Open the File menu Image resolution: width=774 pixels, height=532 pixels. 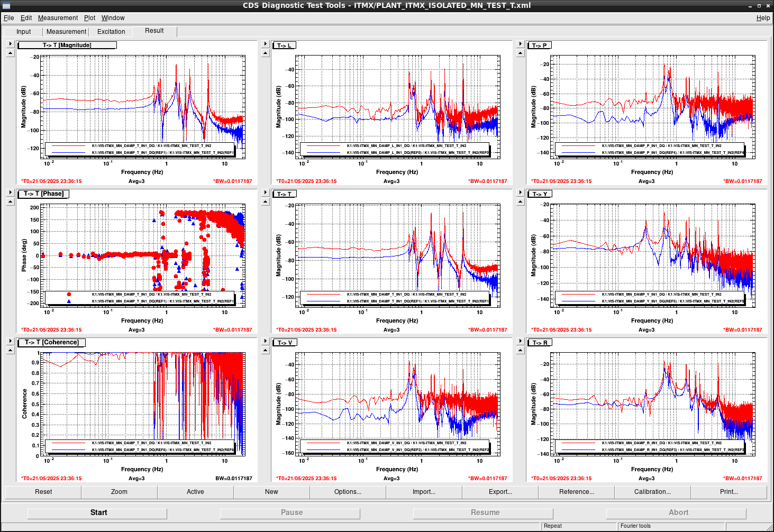[9, 18]
